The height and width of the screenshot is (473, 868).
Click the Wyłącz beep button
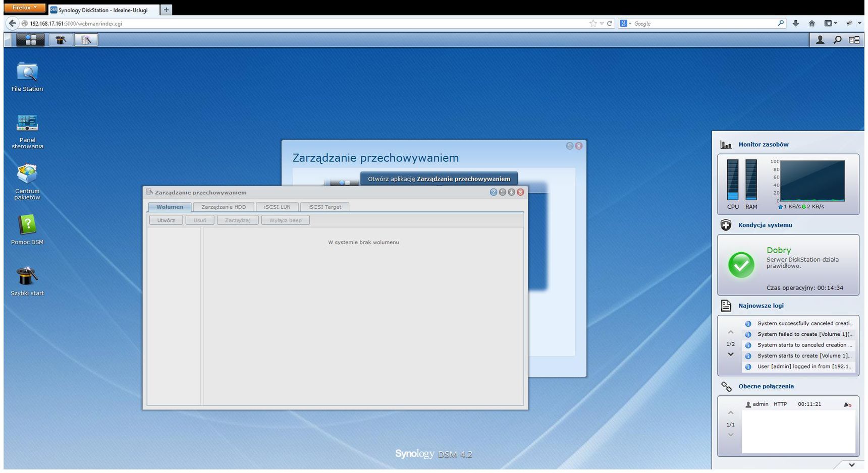tap(286, 220)
